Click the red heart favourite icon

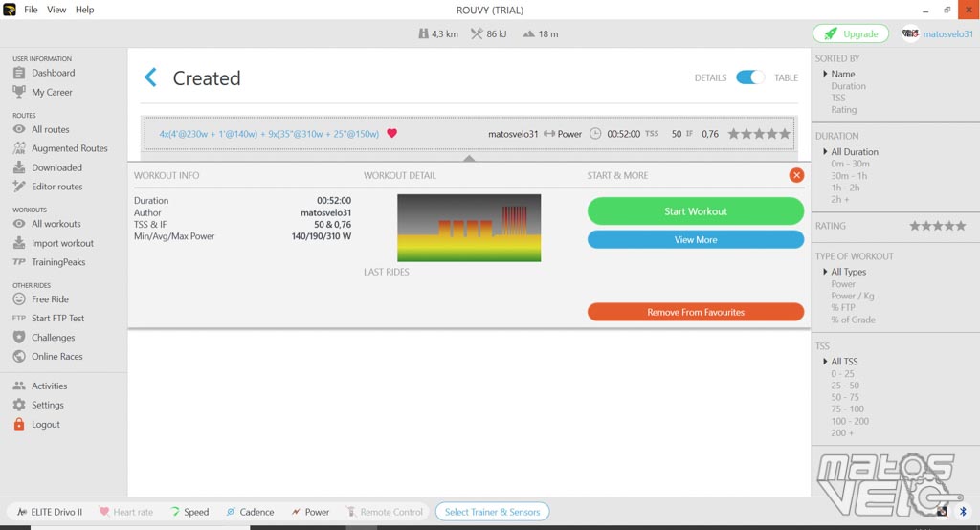(391, 133)
